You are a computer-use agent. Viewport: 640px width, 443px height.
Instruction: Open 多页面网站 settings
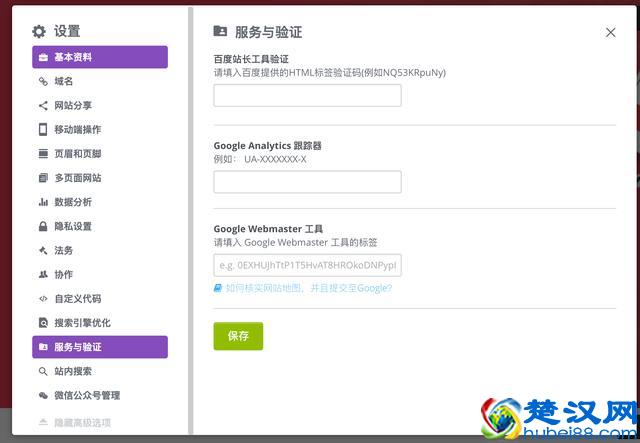click(x=100, y=178)
